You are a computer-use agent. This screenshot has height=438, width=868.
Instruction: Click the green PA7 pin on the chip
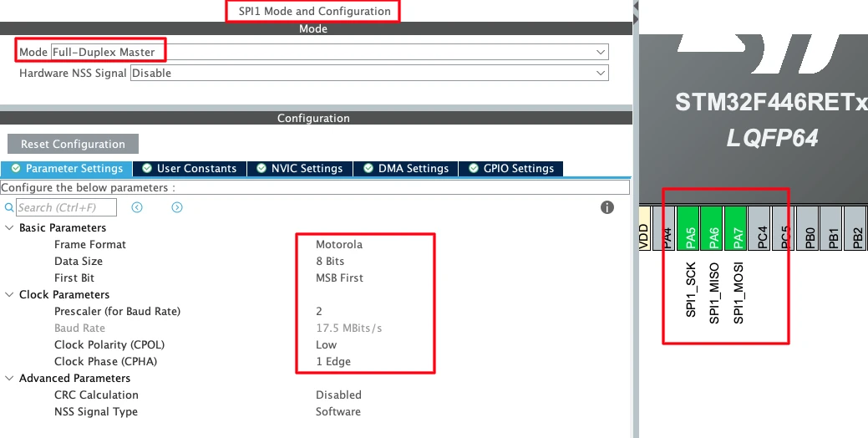(x=736, y=227)
